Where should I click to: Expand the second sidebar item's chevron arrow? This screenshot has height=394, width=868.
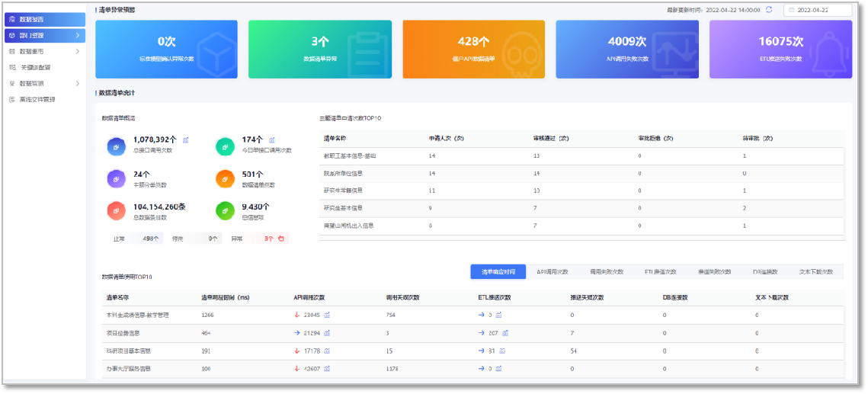click(78, 35)
